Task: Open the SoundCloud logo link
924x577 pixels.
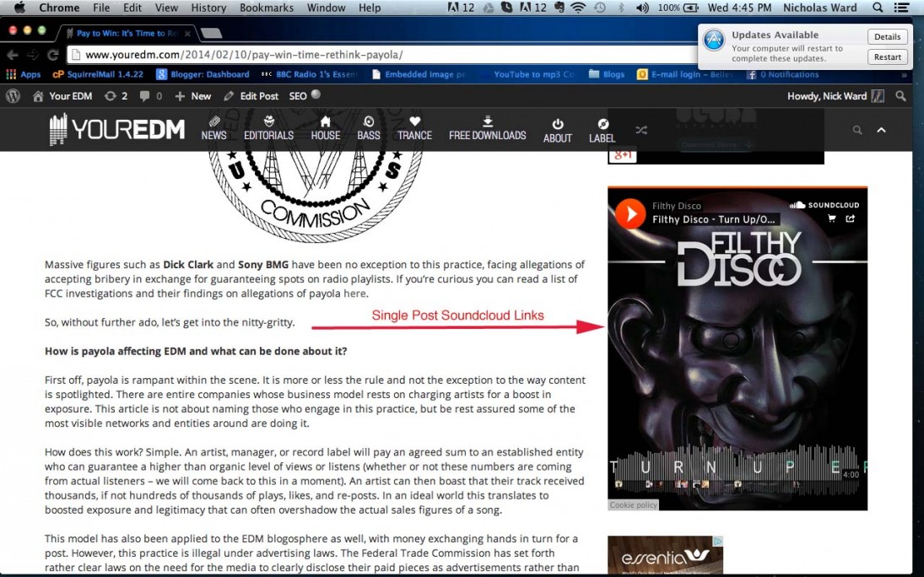Action: pos(824,205)
